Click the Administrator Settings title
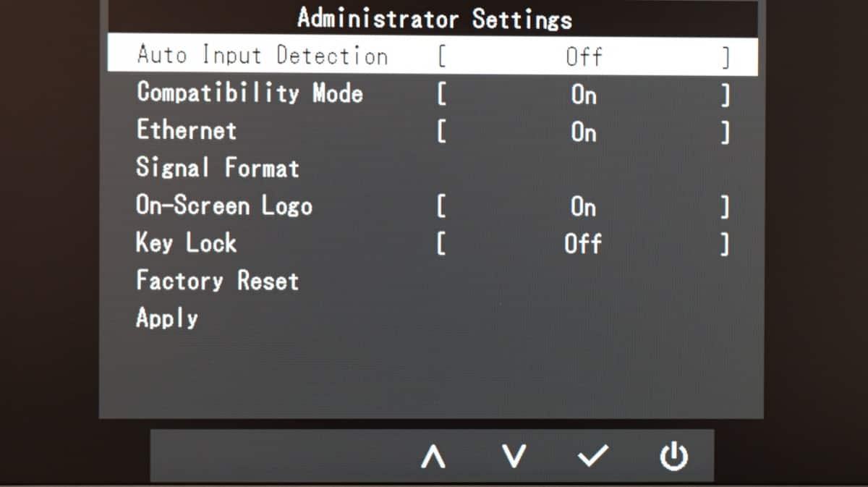Screen dimensions: 868x487 [434, 18]
